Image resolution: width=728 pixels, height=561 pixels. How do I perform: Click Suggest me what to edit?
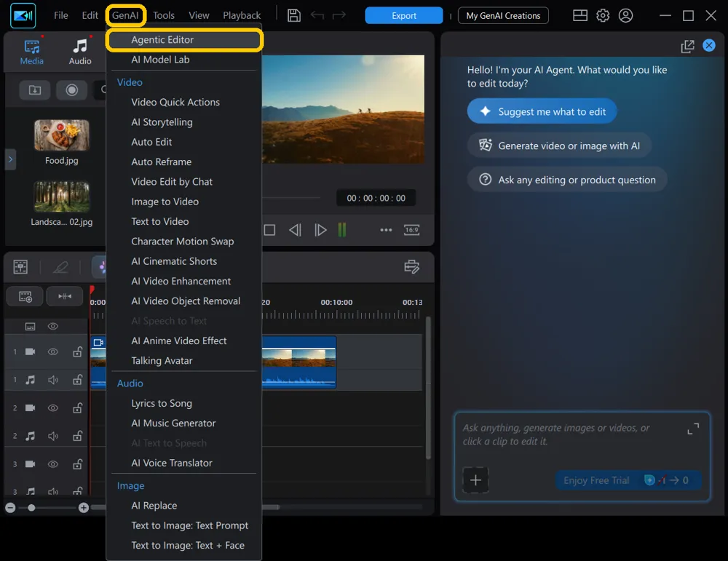[x=542, y=111]
